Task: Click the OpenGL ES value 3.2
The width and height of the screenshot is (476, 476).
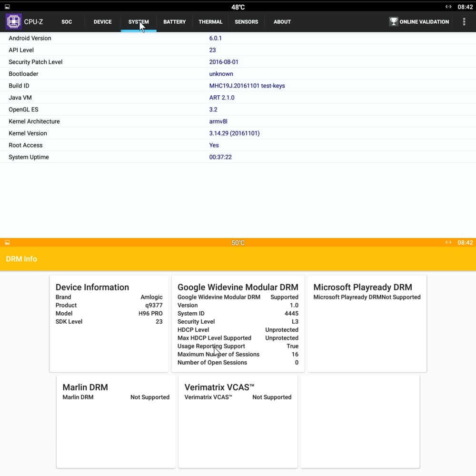Action: (213, 109)
